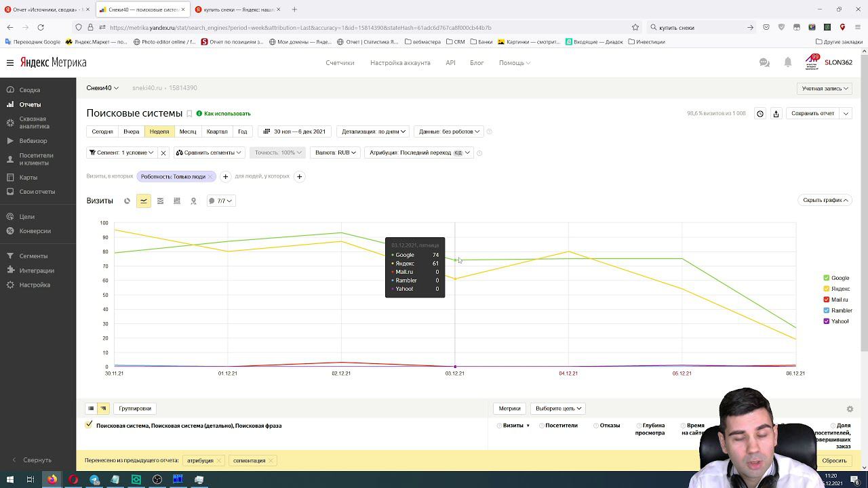Switch table to tree view

pyautogui.click(x=103, y=409)
